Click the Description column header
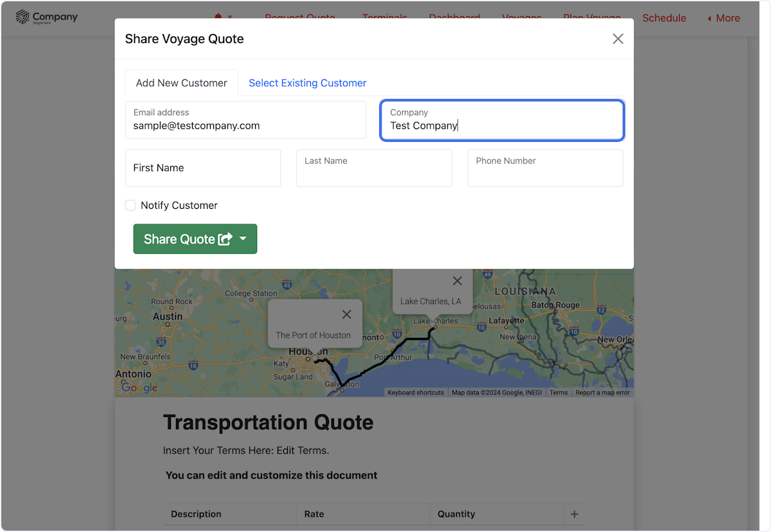 (x=196, y=514)
